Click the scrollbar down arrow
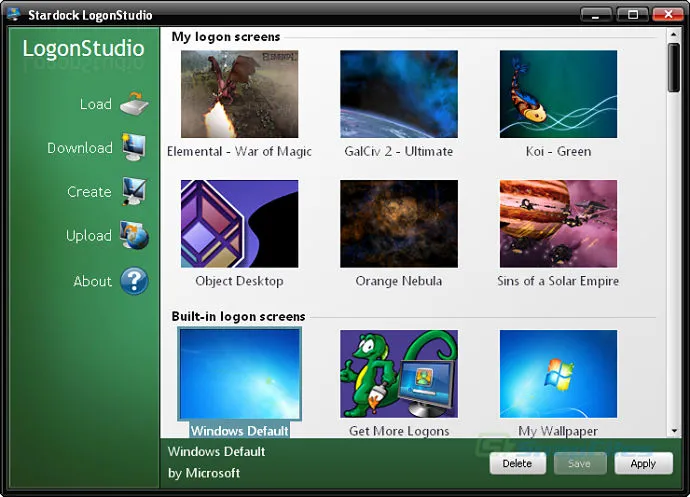Image resolution: width=690 pixels, height=497 pixels. tap(673, 431)
